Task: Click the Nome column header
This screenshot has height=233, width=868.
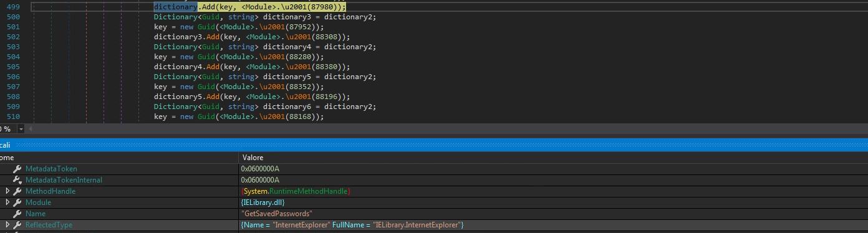Action: 119,158
